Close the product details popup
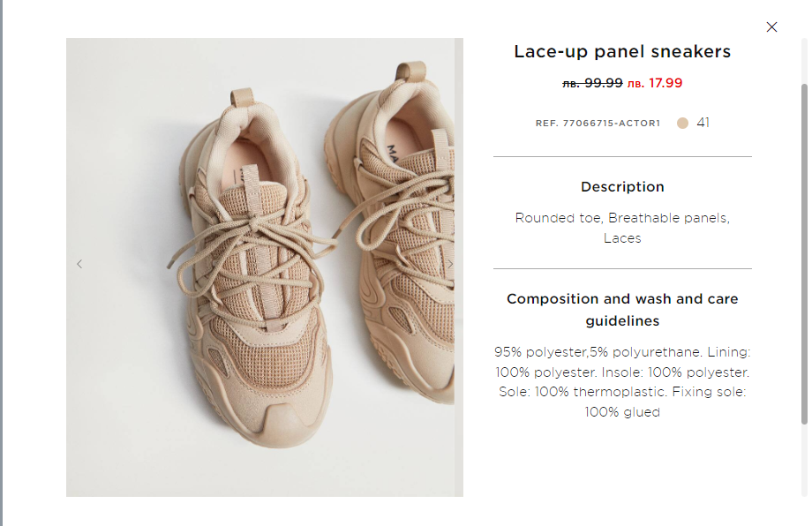Viewport: 812px width, 526px height. coord(771,27)
